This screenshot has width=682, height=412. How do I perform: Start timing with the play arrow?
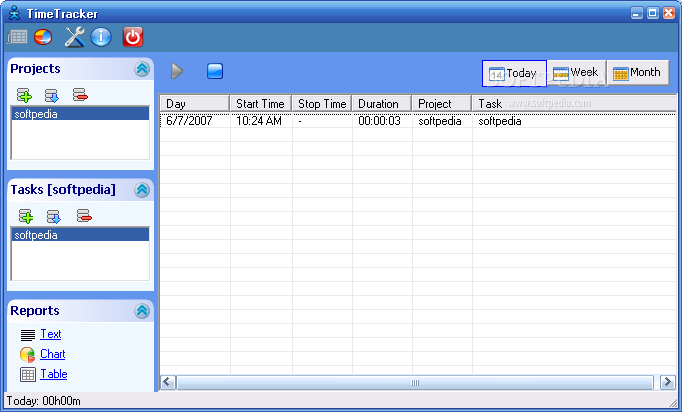click(177, 71)
